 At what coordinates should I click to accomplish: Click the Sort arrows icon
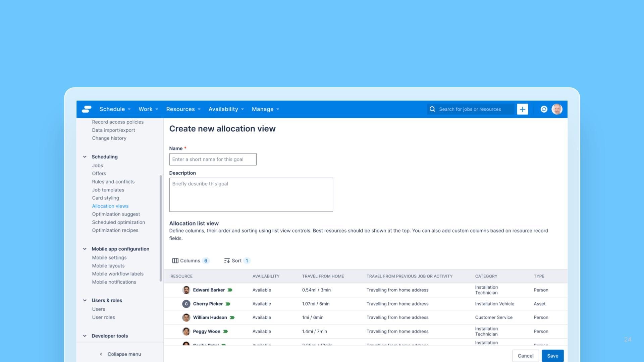click(227, 261)
